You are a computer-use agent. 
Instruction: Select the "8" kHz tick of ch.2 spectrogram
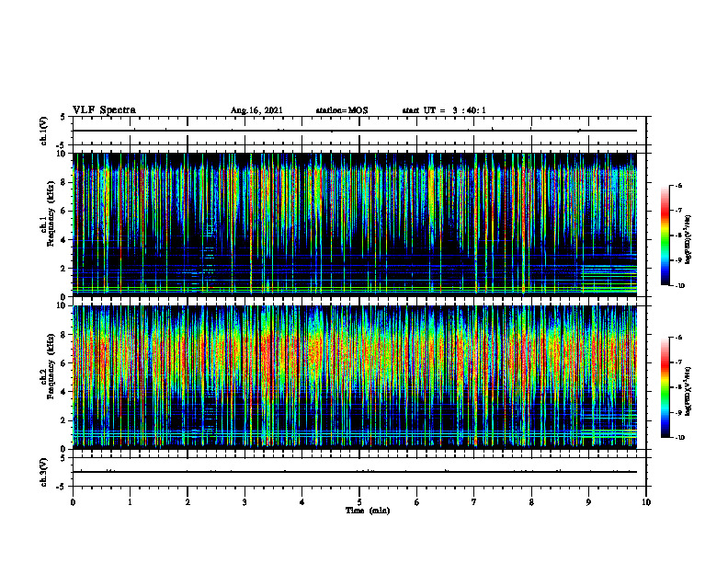(64, 335)
